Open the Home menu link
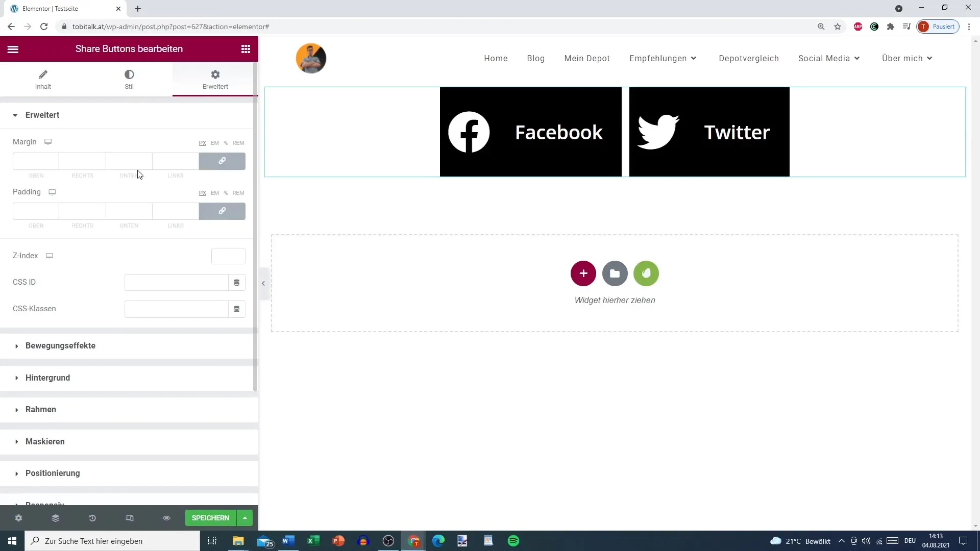Viewport: 980px width, 551px height. (x=496, y=59)
